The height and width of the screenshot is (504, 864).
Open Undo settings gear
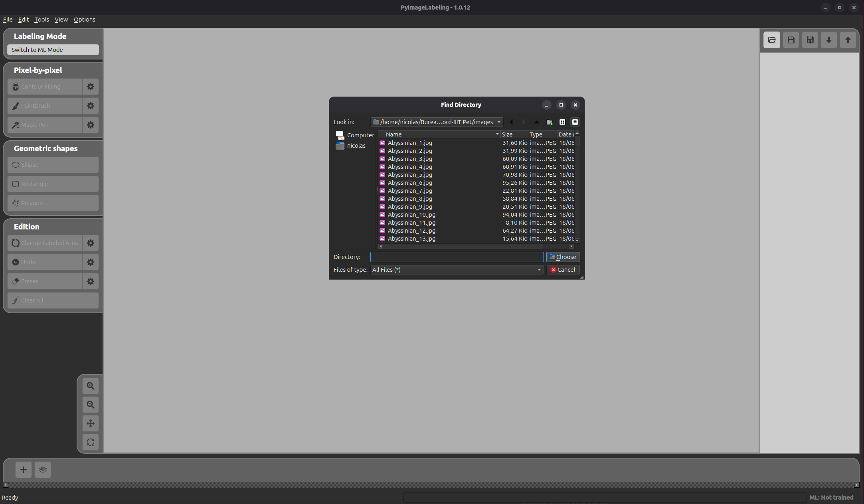[x=91, y=262]
